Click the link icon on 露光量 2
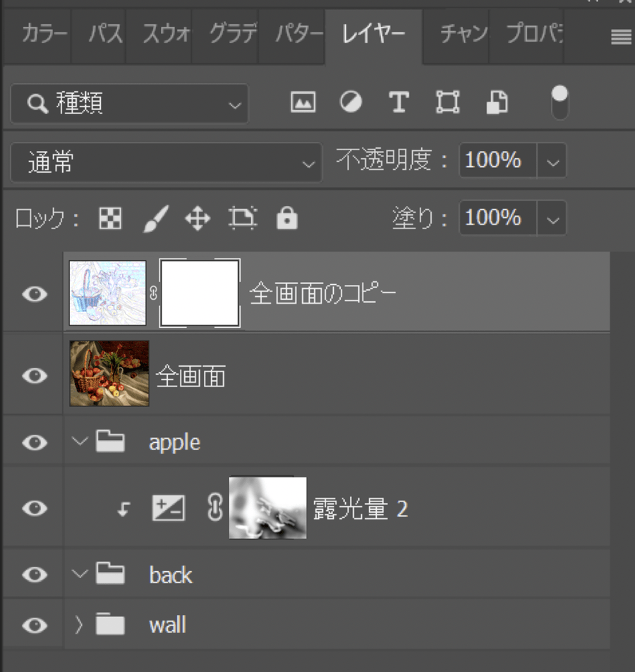635x672 pixels. click(214, 508)
